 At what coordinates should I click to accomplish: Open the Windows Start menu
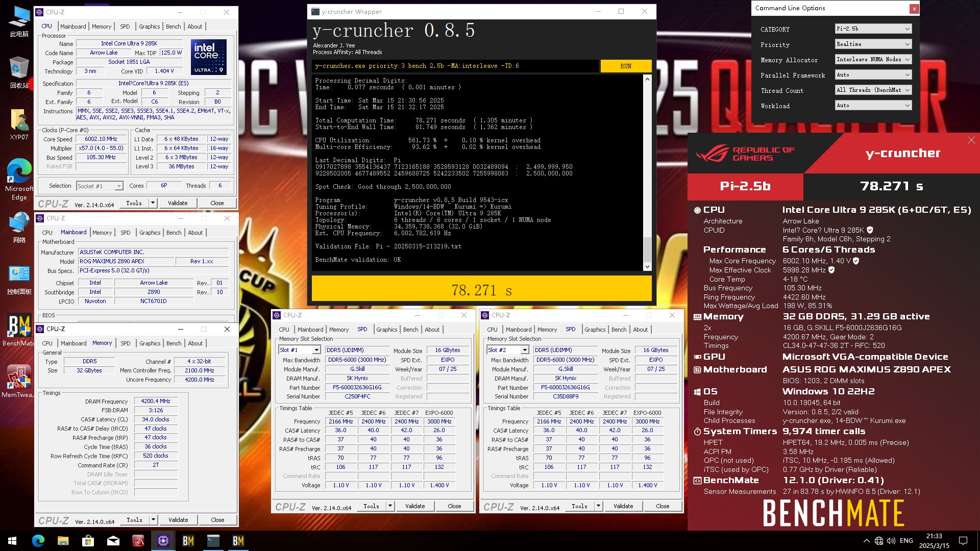coord(12,541)
